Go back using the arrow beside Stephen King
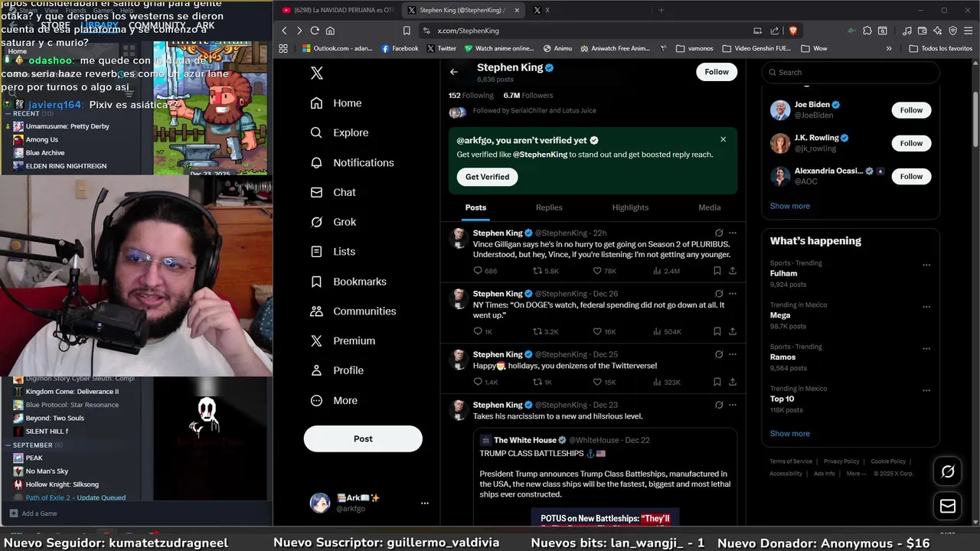Image resolution: width=980 pixels, height=551 pixels. point(454,72)
